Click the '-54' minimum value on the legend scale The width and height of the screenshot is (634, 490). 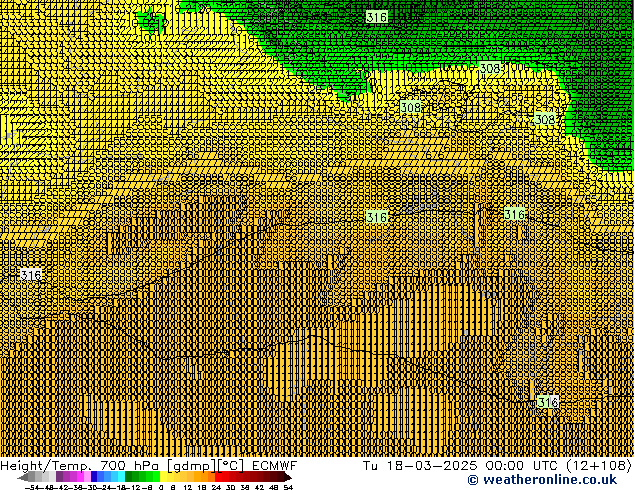[x=32, y=487]
